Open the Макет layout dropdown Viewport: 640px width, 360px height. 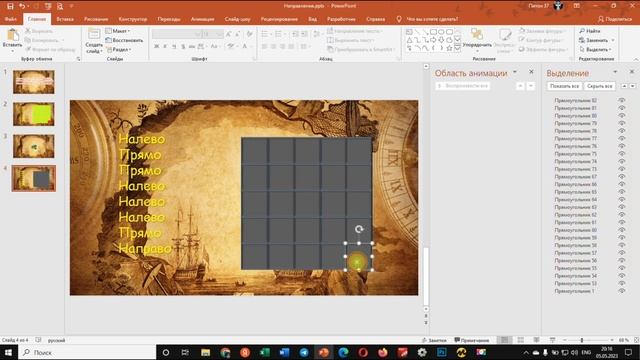point(118,31)
